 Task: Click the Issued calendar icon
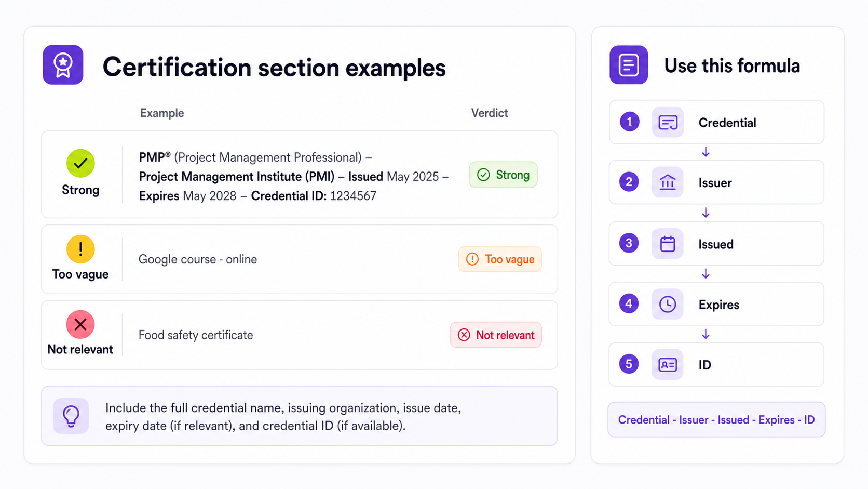668,244
